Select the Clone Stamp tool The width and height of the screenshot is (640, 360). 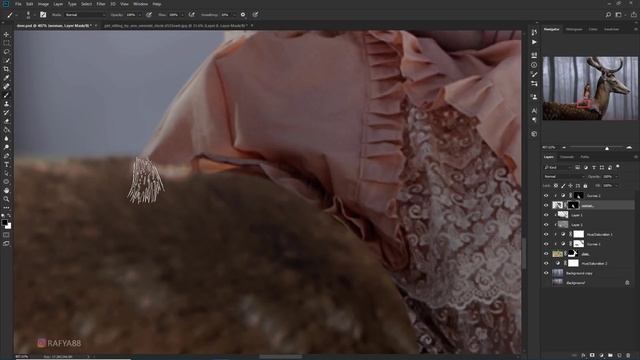coord(6,104)
